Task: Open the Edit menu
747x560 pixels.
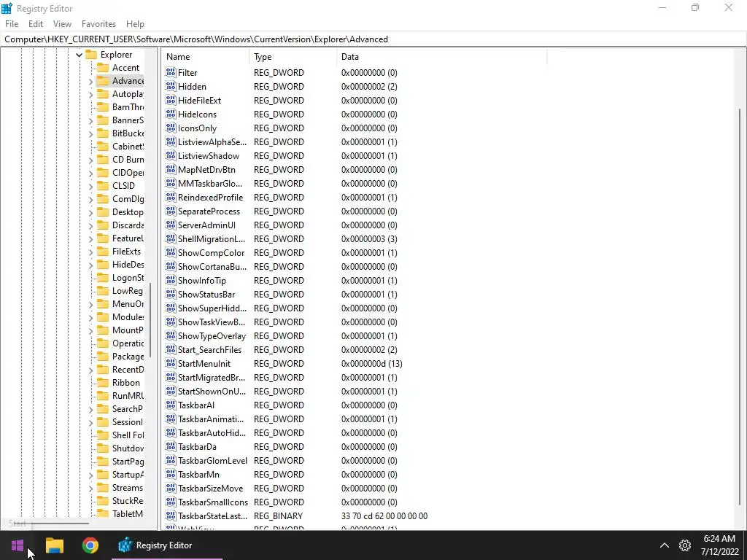Action: pyautogui.click(x=36, y=24)
